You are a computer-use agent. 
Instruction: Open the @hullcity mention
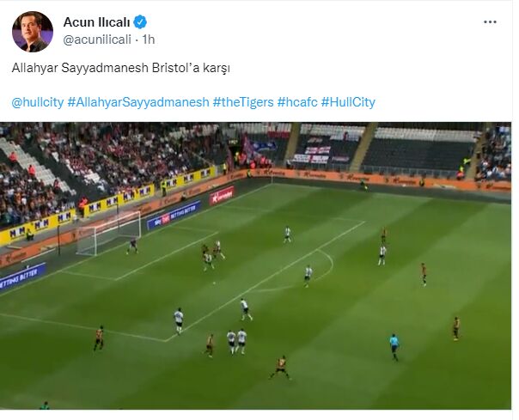[38, 102]
